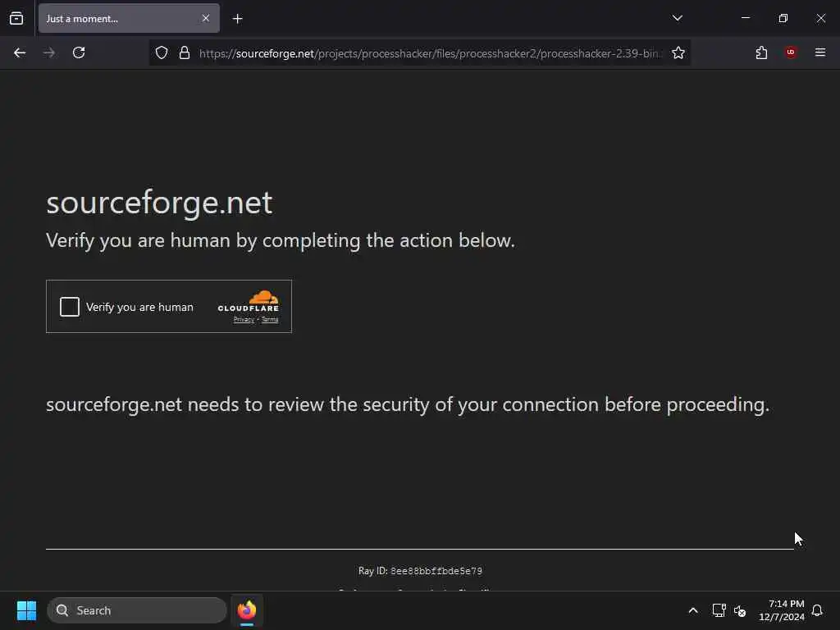Select the "Just a moment..." tab
Screen dimensions: 840x630
click(x=115, y=18)
